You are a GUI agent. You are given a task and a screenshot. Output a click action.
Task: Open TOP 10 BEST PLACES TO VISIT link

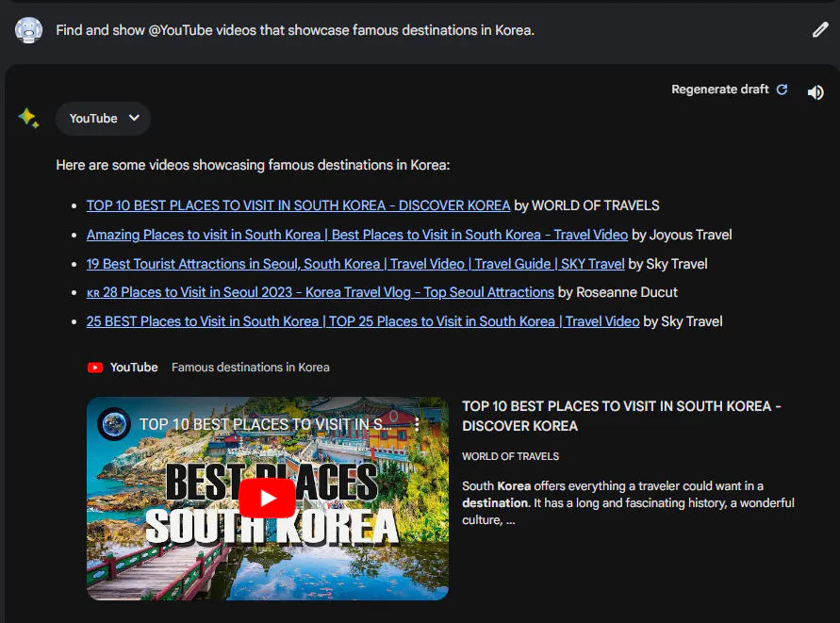coord(299,205)
